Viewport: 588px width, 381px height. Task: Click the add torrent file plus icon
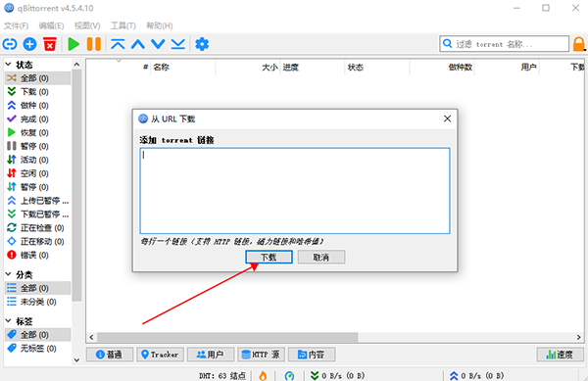point(29,44)
